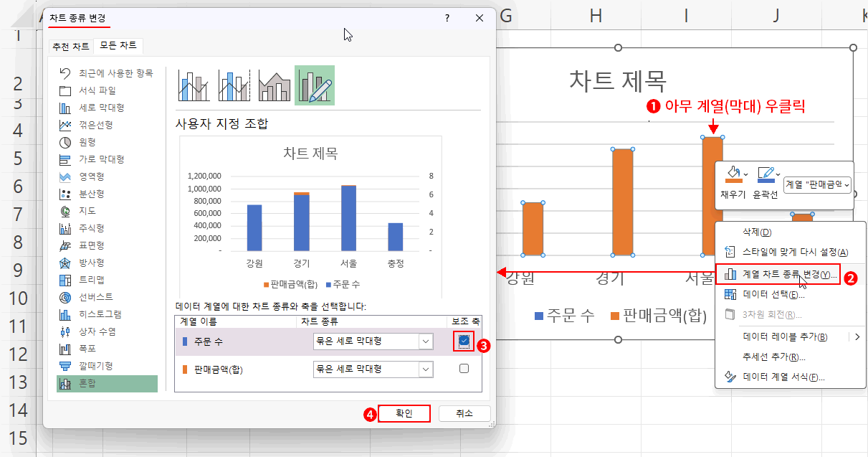Open chart type dropdown for 판매금액(합)
This screenshot has height=457, width=868.
pos(427,369)
